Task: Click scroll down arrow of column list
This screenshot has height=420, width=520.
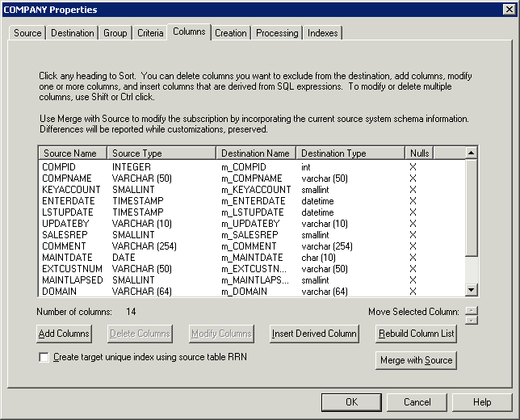Action: 472,290
